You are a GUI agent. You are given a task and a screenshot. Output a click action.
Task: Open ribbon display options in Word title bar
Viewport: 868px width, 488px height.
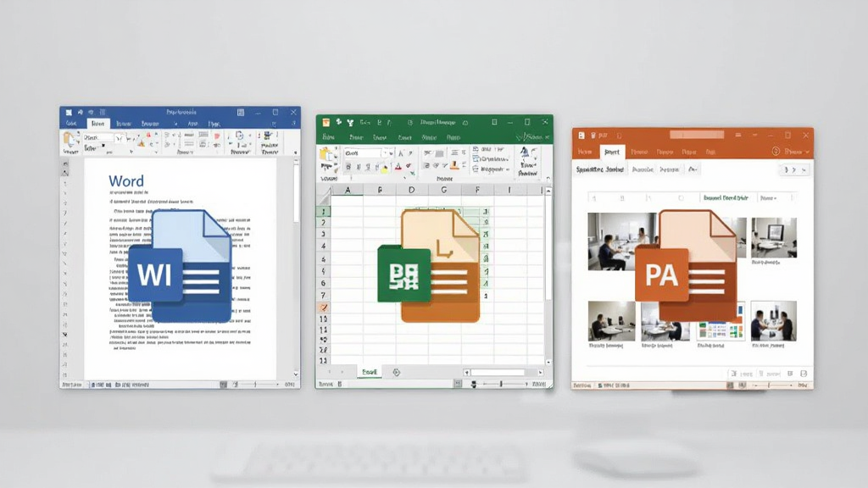(240, 113)
